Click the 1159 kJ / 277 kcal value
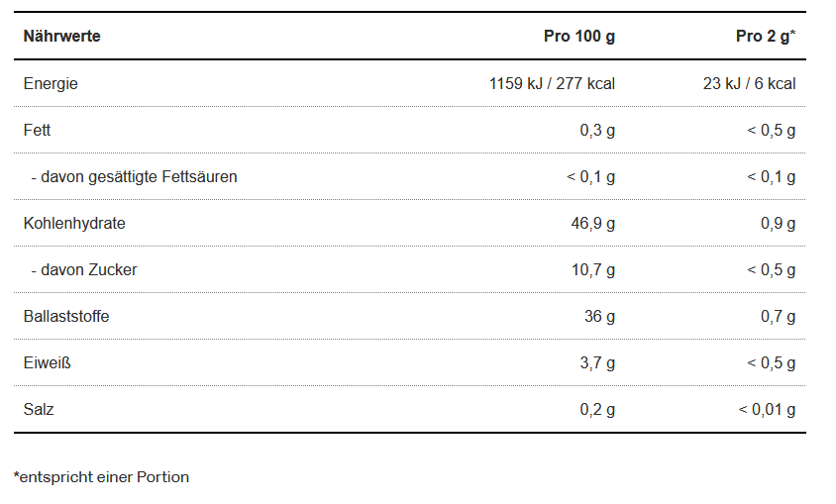 click(x=552, y=83)
